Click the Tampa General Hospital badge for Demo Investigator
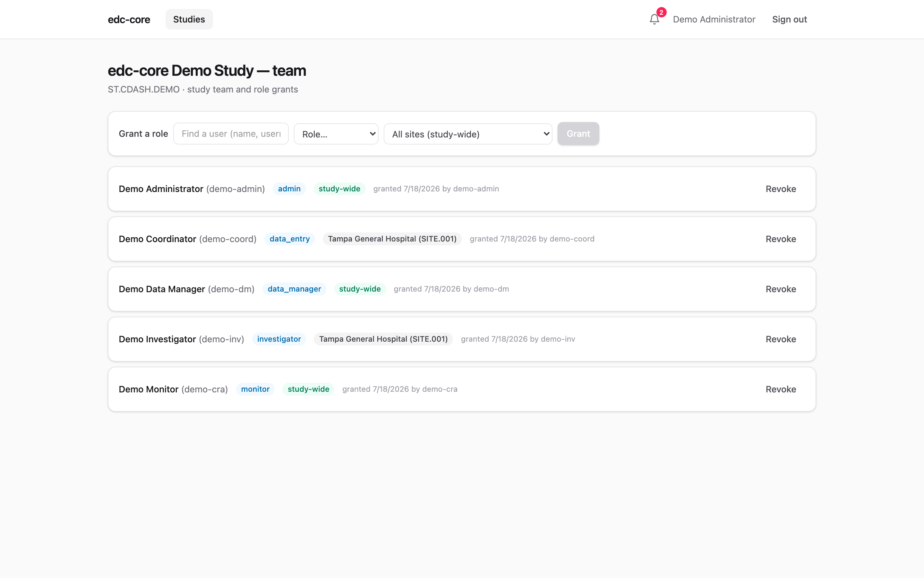This screenshot has width=924, height=578. (383, 339)
